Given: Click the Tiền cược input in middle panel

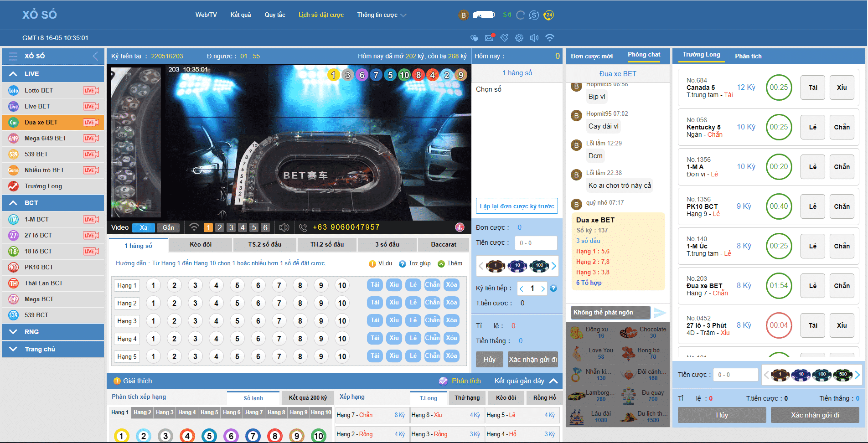Looking at the screenshot, I should (536, 243).
